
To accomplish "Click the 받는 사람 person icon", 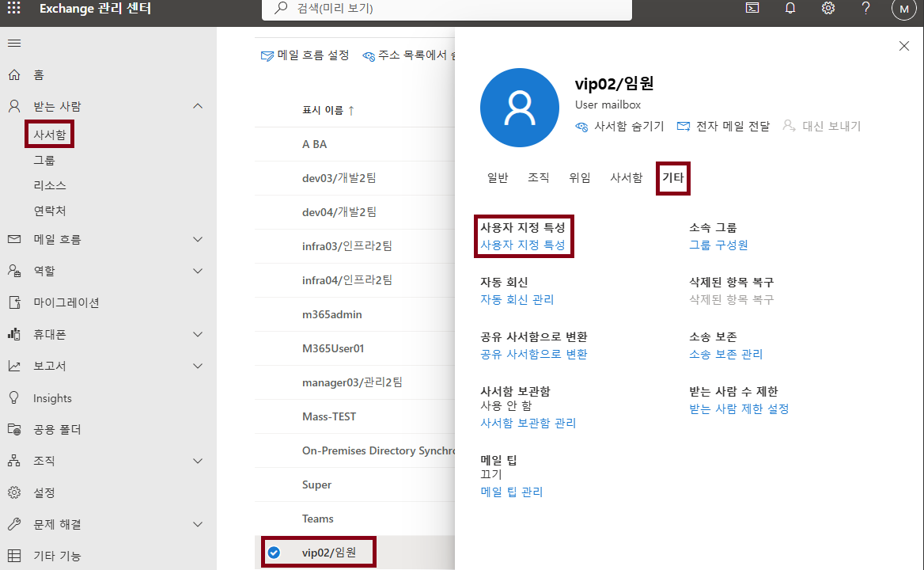I will 14,106.
